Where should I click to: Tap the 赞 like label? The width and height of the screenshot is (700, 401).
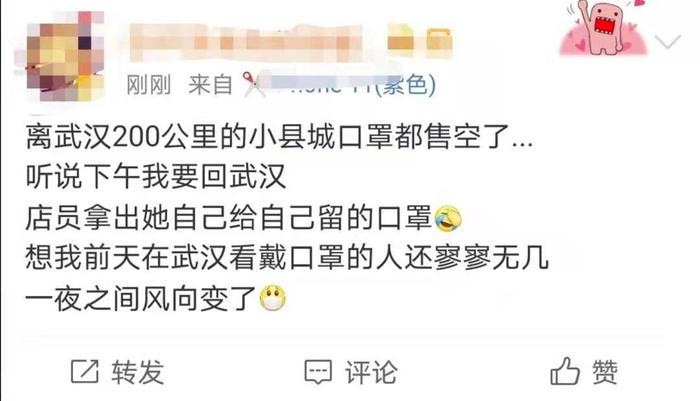tap(605, 372)
